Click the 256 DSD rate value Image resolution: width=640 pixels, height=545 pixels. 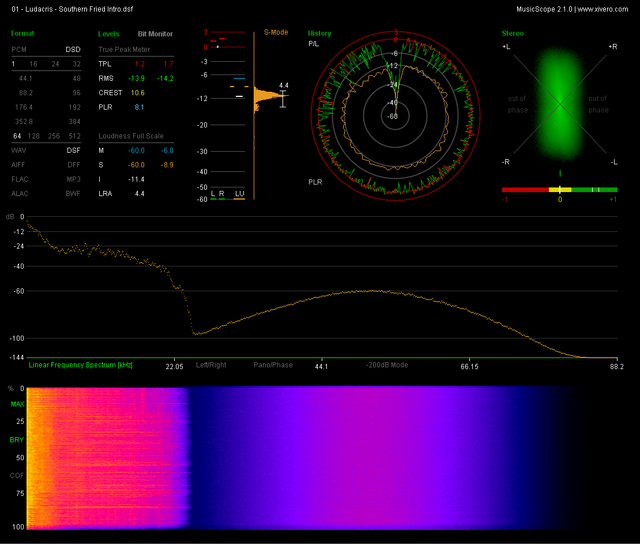pyautogui.click(x=54, y=136)
